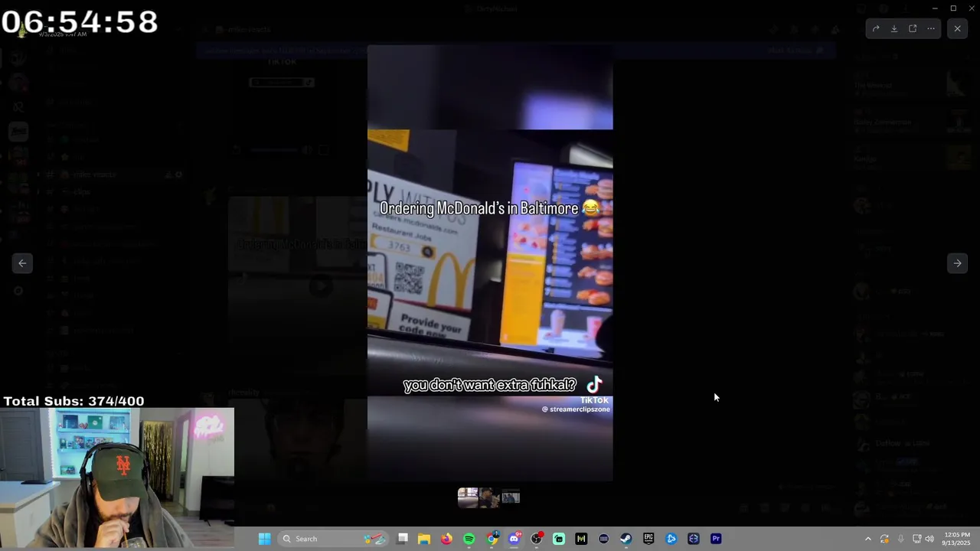Go to the next media with right arrow

(957, 263)
